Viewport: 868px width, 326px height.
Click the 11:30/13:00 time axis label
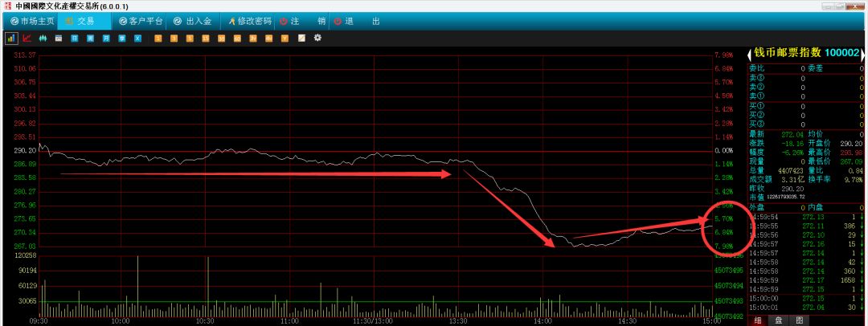point(373,321)
